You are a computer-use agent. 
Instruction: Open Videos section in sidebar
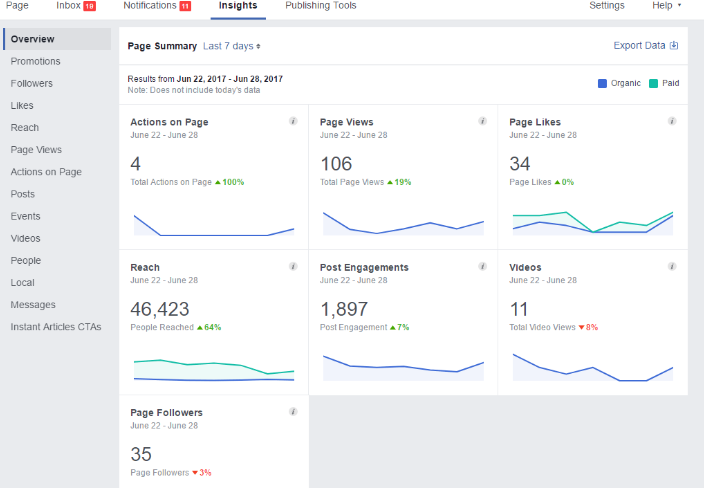click(26, 238)
